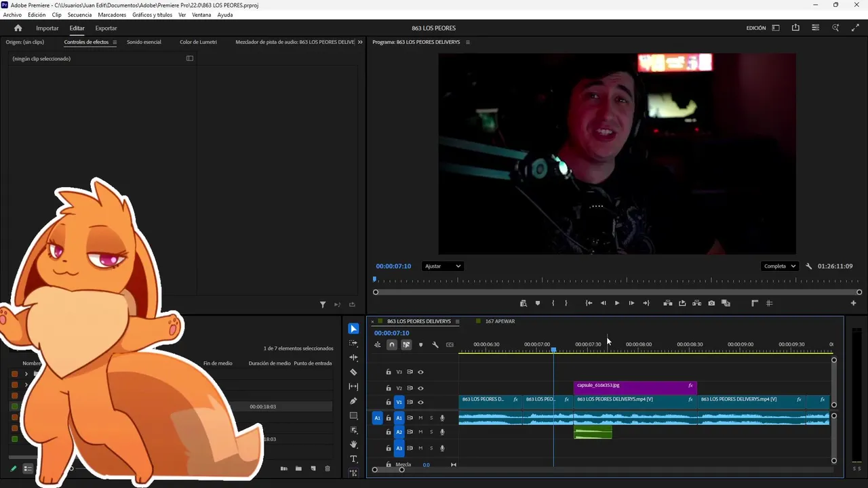Open the Ajustar zoom level dropdown
Image resolution: width=868 pixels, height=488 pixels.
(442, 266)
